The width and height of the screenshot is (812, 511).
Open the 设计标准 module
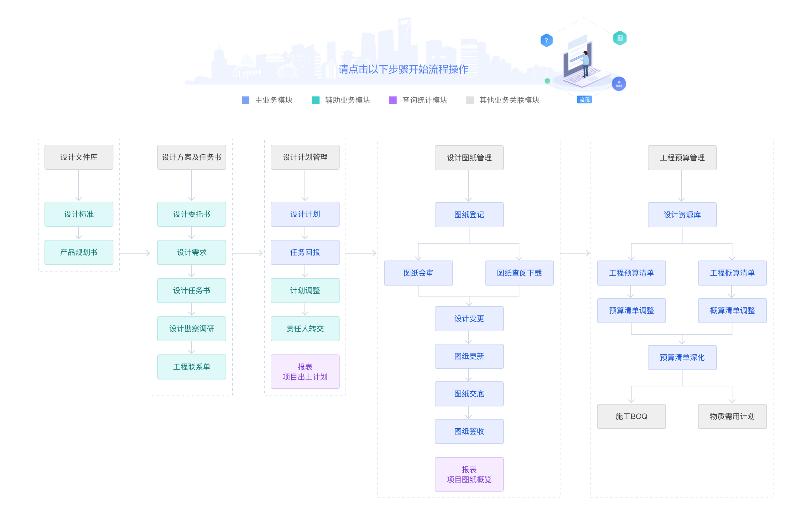coord(79,214)
